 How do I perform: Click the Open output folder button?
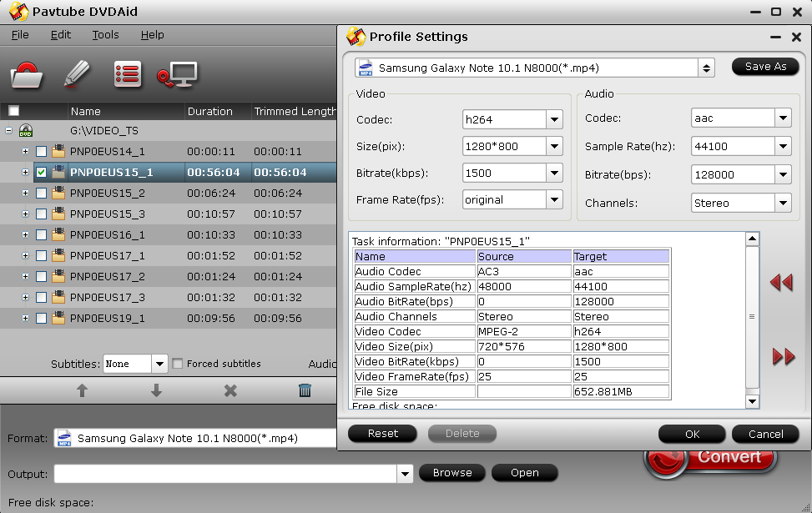[x=525, y=473]
